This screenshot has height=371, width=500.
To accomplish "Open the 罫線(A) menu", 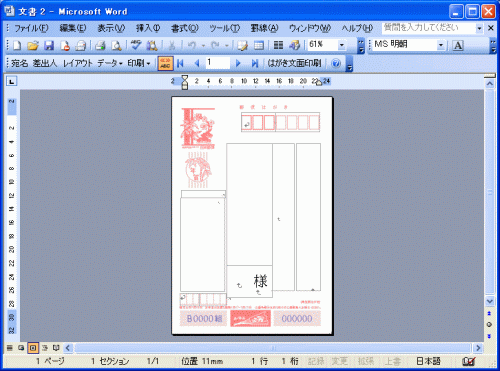I will click(x=264, y=28).
